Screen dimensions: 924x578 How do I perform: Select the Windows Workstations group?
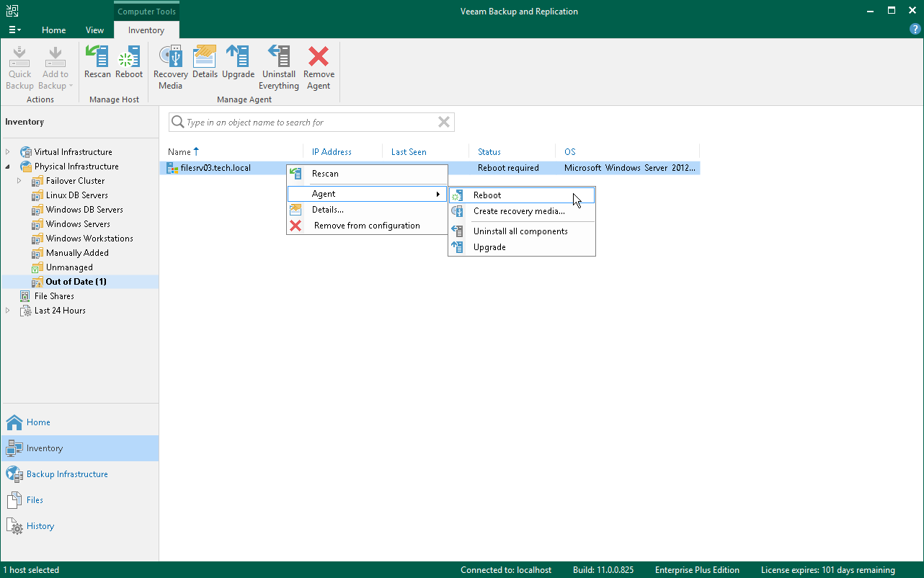tap(89, 239)
